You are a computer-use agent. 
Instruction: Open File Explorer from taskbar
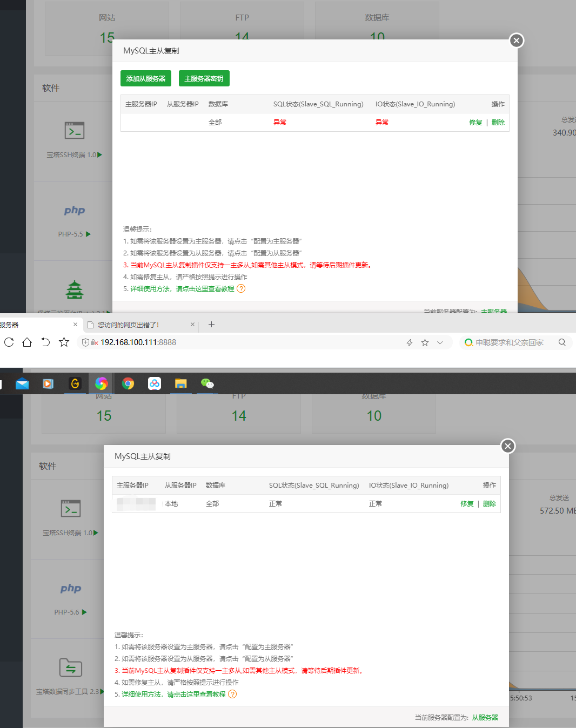pyautogui.click(x=180, y=383)
